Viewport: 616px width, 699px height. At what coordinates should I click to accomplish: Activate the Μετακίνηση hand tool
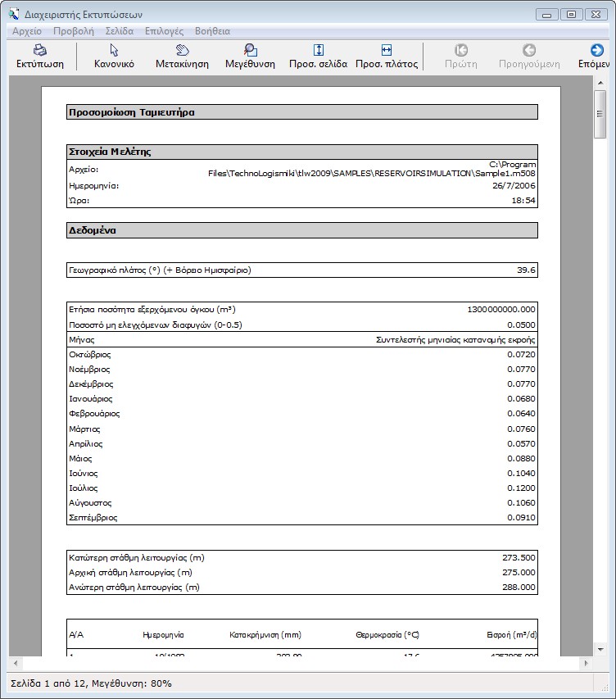click(x=182, y=51)
